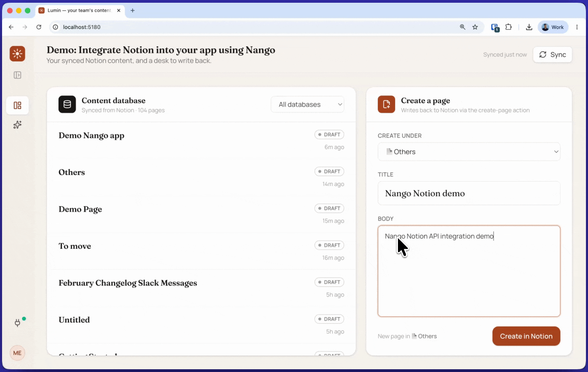Click 'New page in Others' footer text
The image size is (588, 372).
coord(407,336)
